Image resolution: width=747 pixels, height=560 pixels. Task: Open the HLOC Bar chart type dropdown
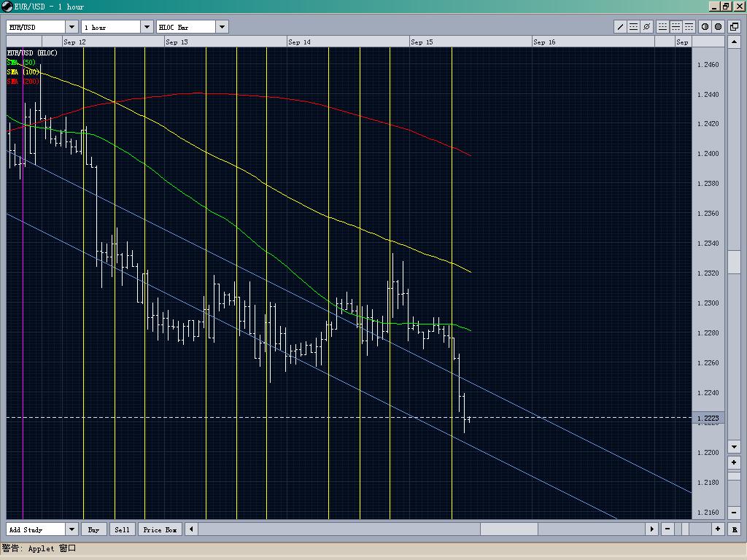pos(221,26)
